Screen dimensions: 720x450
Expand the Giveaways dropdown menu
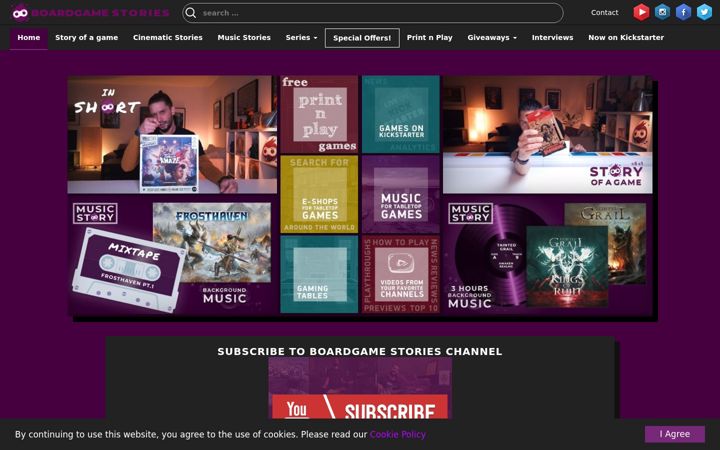coord(492,38)
